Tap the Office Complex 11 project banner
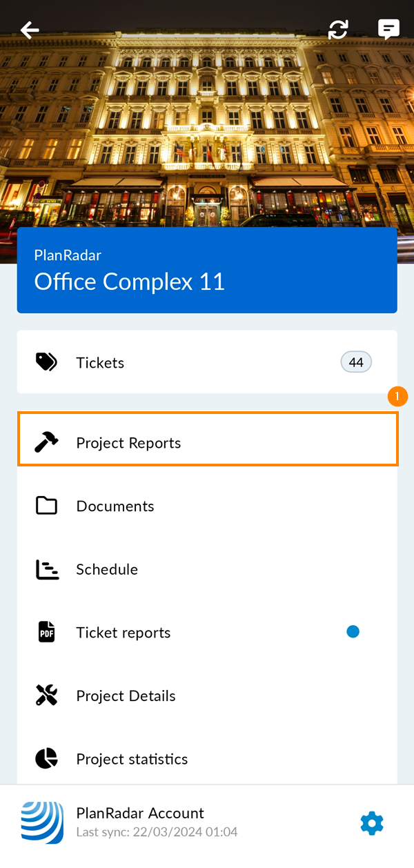Image resolution: width=414 pixels, height=868 pixels. [207, 270]
